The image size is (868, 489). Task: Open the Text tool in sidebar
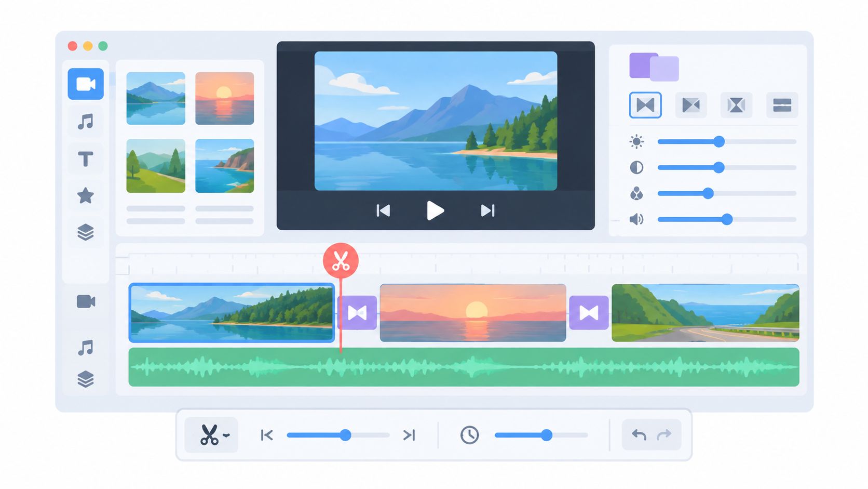[86, 158]
